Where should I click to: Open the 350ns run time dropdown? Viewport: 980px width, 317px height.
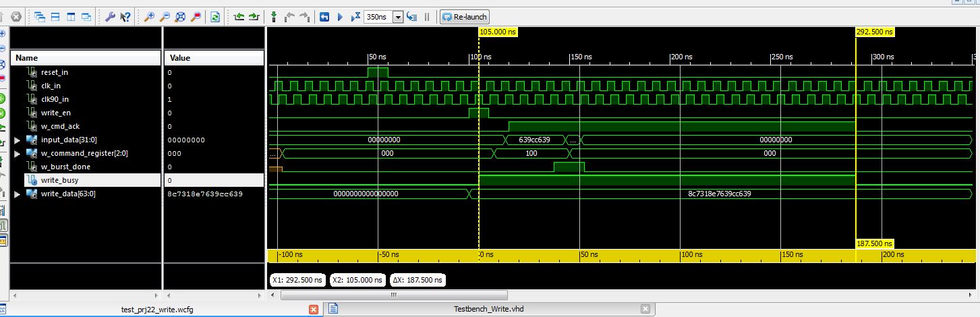click(x=397, y=17)
